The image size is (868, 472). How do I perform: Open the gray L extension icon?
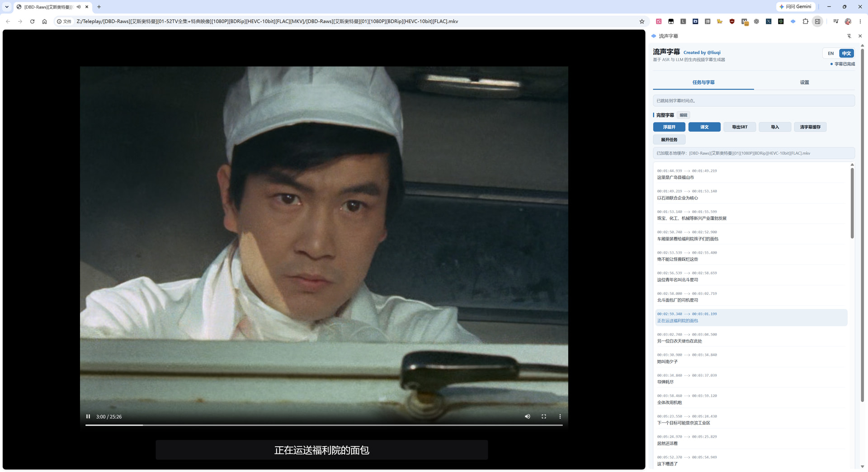[683, 21]
